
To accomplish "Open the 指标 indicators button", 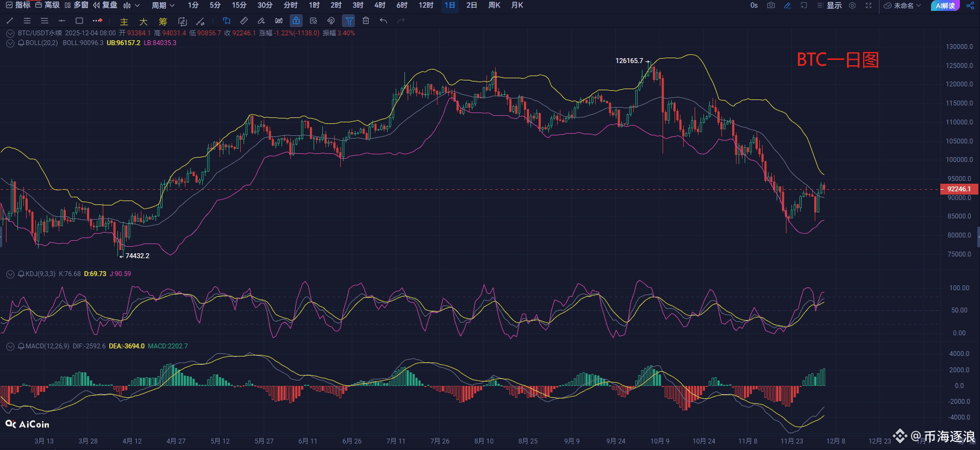I will (18, 5).
